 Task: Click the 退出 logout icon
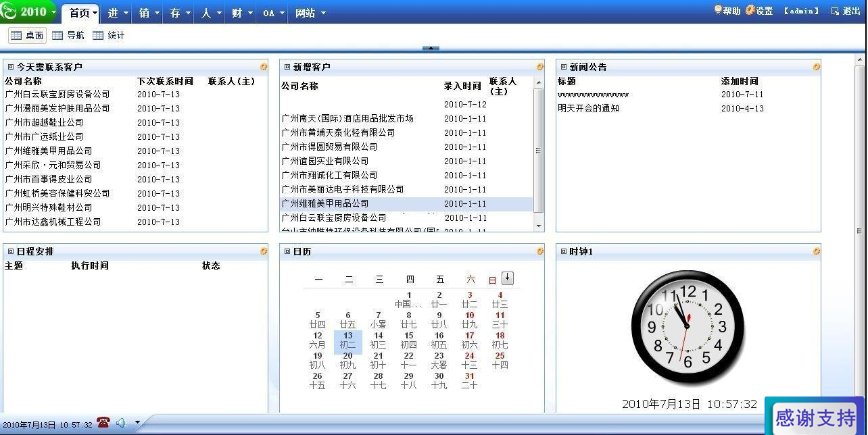[836, 11]
